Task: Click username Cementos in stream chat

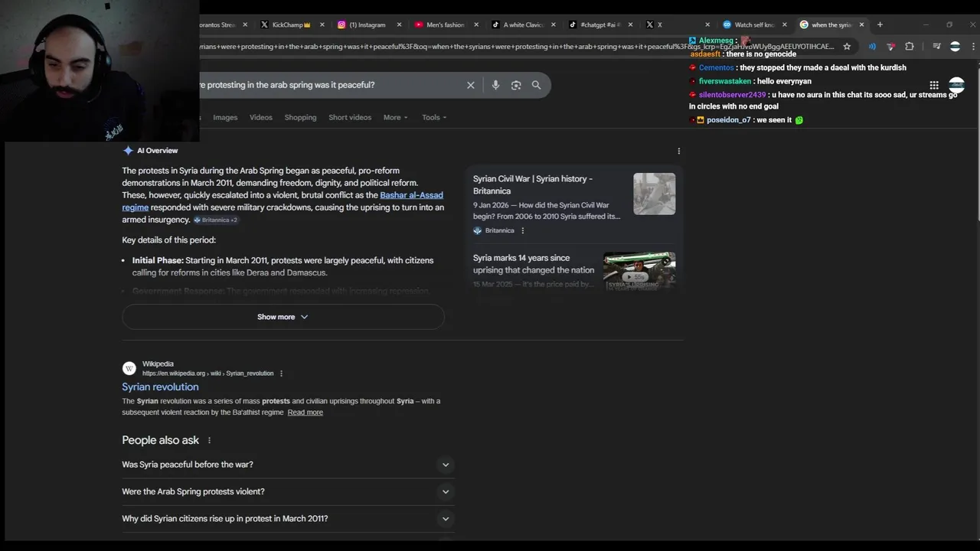Action: click(716, 67)
